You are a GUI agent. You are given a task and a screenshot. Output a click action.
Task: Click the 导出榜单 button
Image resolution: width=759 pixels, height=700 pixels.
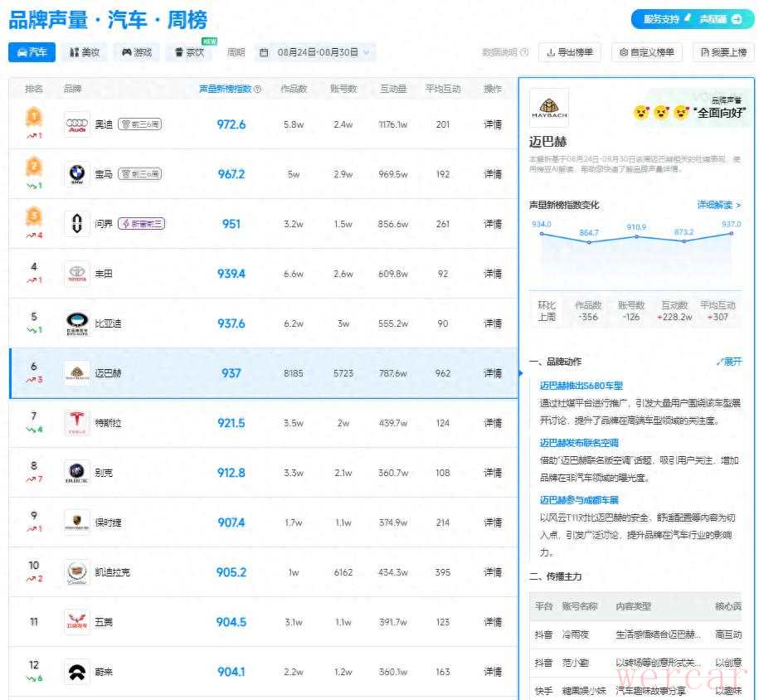tap(570, 52)
